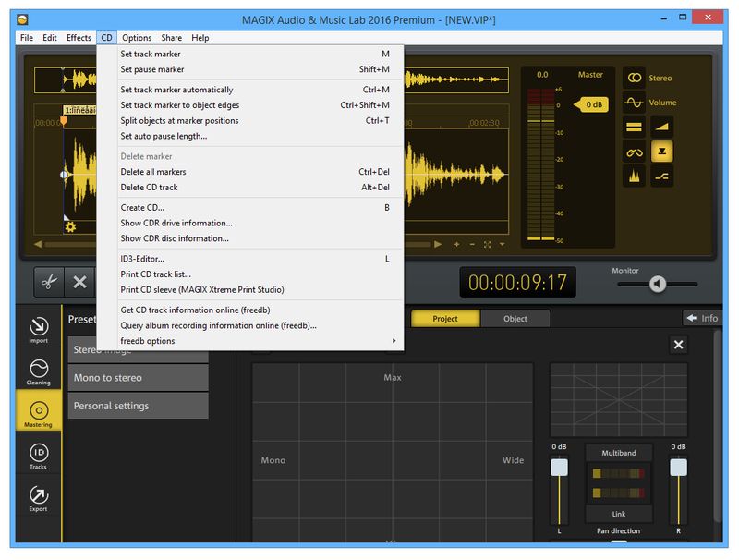Click the Stereo overlapping-circles icon
The height and width of the screenshot is (560, 739).
(x=634, y=78)
